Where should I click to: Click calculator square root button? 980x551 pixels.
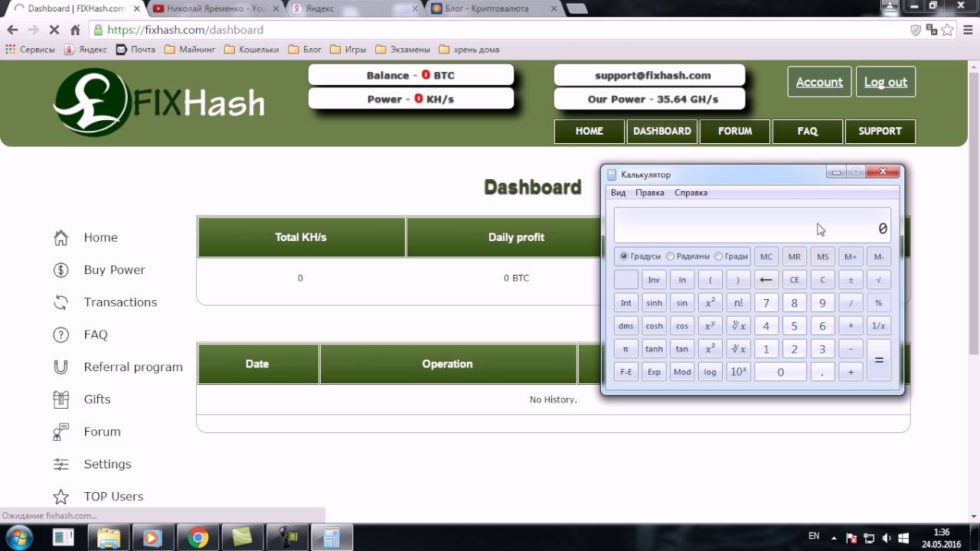coord(878,280)
